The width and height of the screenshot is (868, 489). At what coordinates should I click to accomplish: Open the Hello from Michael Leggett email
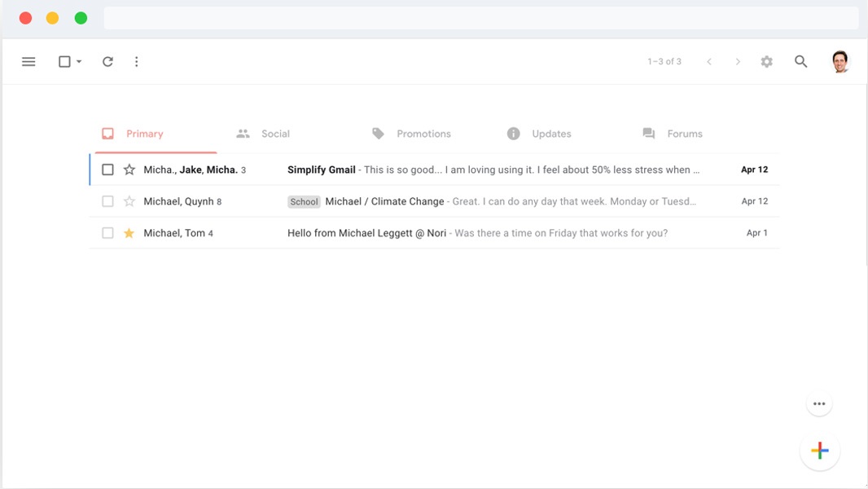pyautogui.click(x=366, y=233)
